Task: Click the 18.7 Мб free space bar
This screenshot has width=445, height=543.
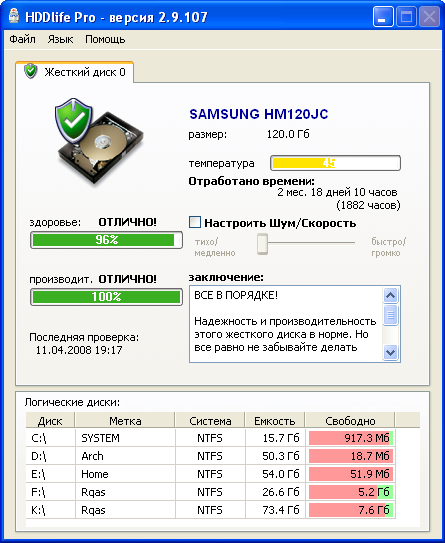Action: pyautogui.click(x=350, y=456)
